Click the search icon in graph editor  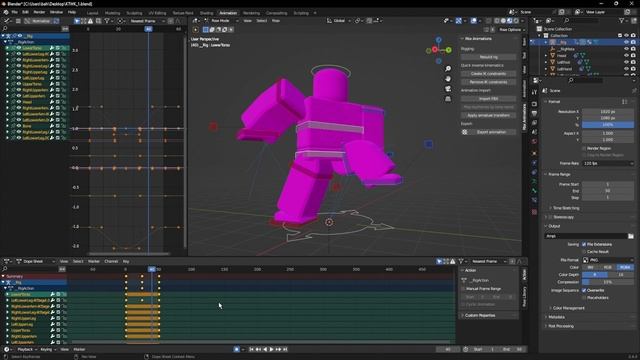[5, 29]
